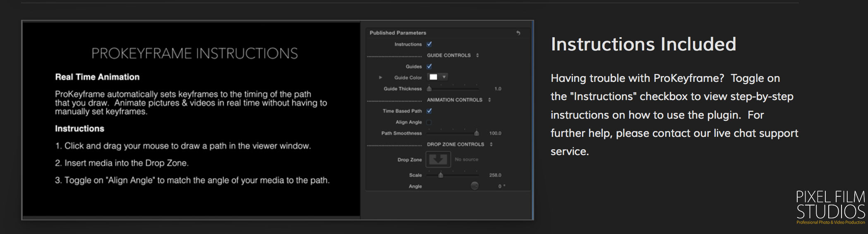Screen dimensions: 868x234
Task: Open the Drop Zone Controls popup menu
Action: (x=491, y=144)
